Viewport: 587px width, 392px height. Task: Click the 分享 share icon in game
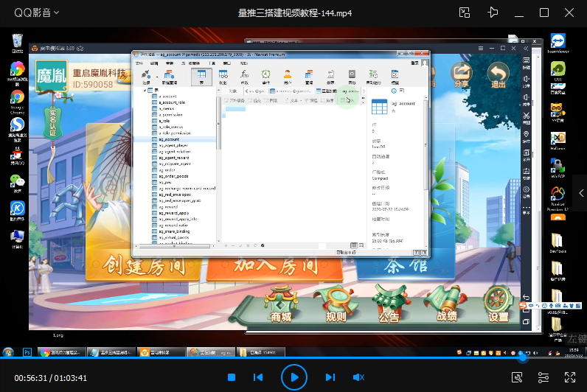point(461,74)
